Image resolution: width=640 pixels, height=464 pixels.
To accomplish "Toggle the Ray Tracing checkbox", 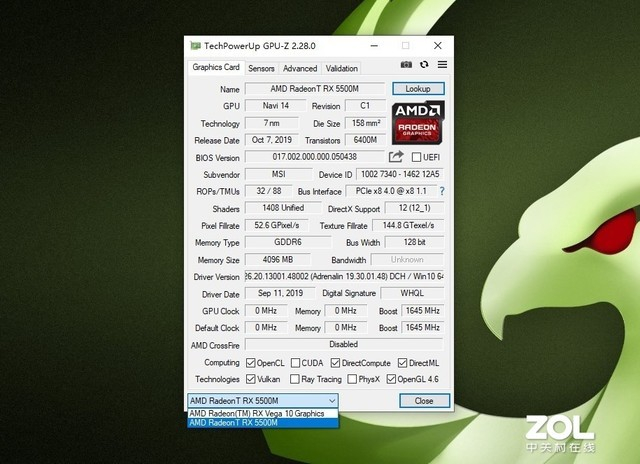I will 295,379.
